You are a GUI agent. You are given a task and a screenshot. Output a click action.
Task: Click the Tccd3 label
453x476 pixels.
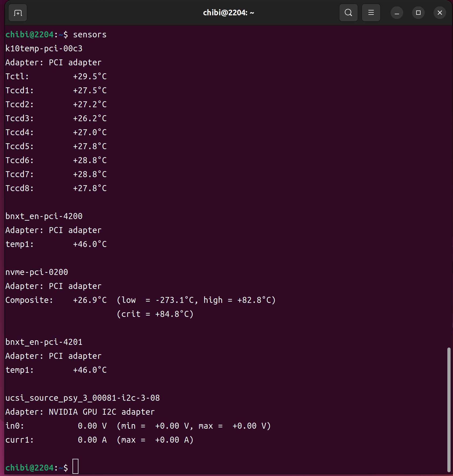[x=20, y=119]
